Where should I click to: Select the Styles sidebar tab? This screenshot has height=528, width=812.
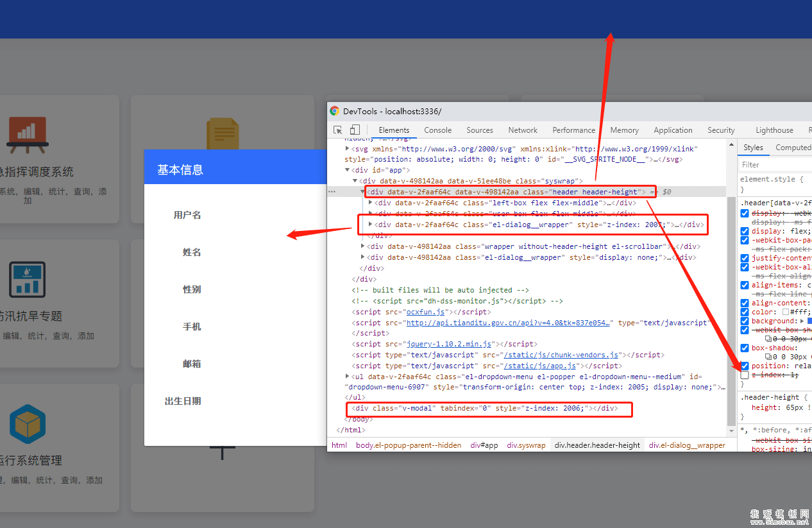click(753, 148)
